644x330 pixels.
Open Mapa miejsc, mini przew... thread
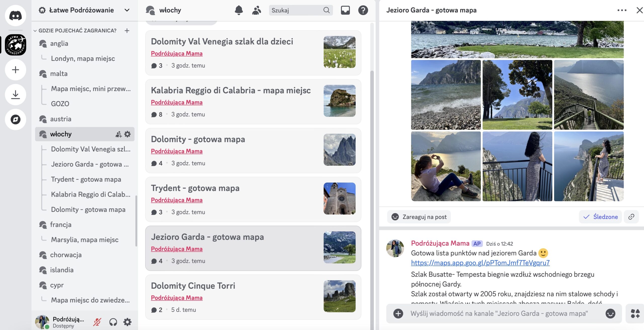pos(91,89)
